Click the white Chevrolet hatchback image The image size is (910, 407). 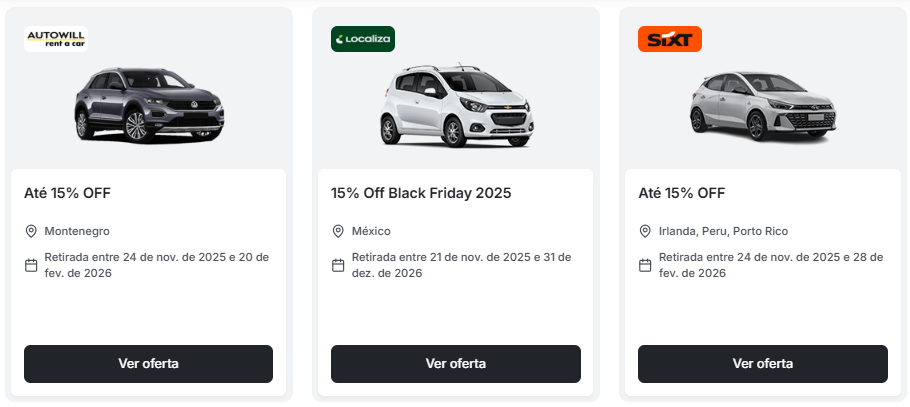(x=456, y=107)
